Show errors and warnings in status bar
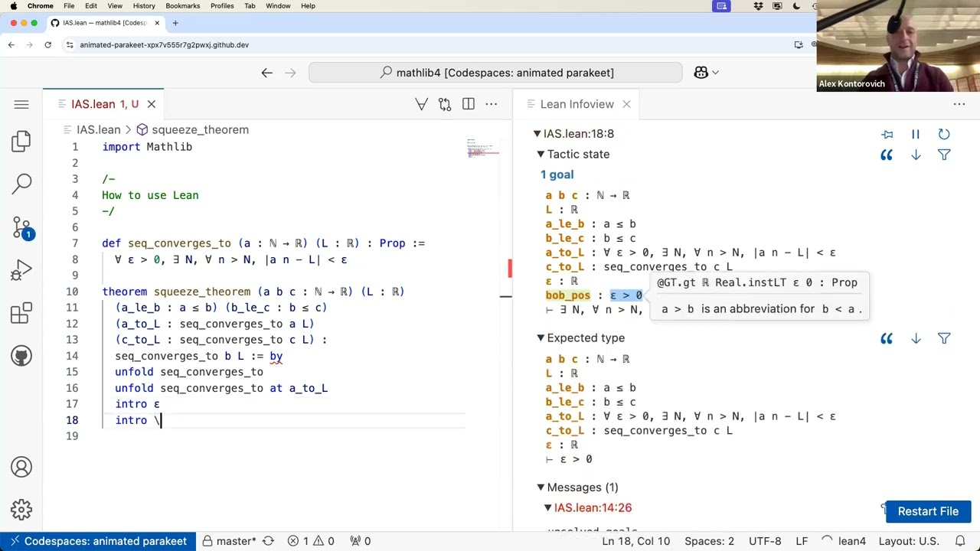The image size is (980, 551). (311, 541)
